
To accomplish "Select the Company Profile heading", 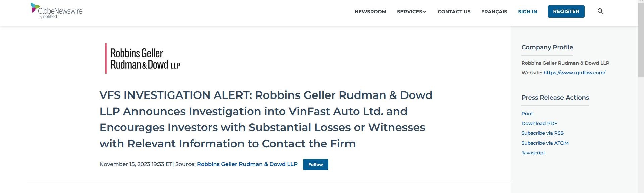I will click(547, 47).
